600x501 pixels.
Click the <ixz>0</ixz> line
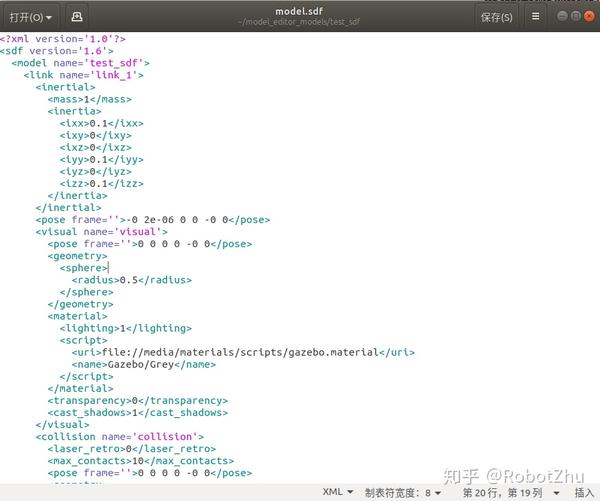click(x=96, y=147)
